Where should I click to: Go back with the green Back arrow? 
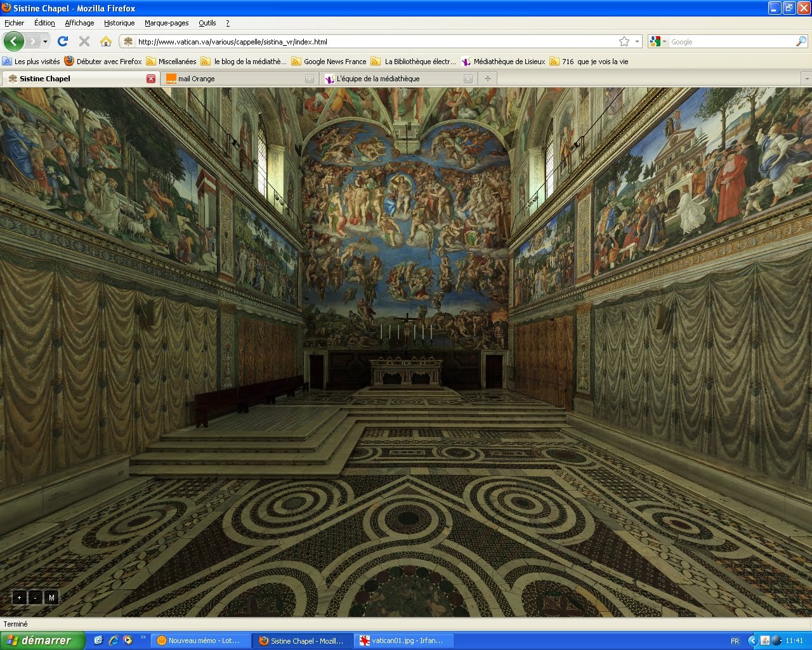coord(14,41)
